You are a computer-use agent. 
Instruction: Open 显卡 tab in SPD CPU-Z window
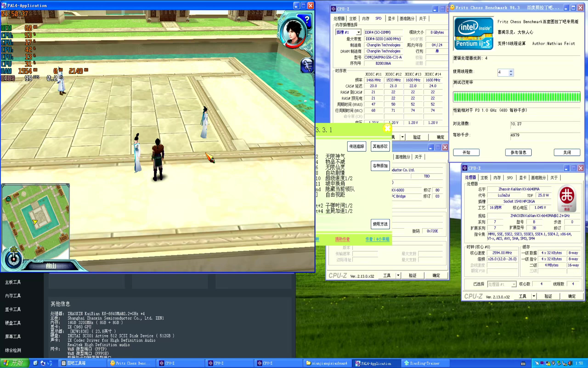[391, 19]
